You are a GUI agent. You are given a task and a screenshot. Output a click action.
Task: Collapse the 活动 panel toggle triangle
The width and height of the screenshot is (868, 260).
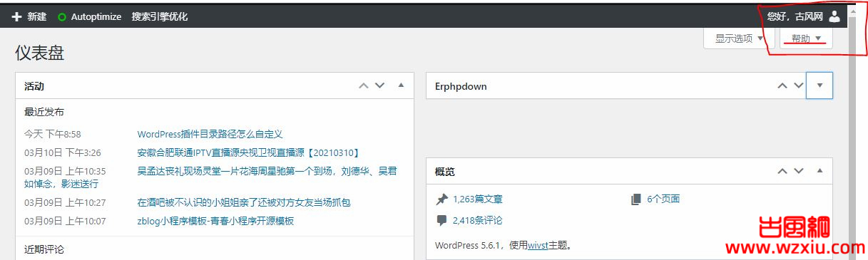(401, 85)
